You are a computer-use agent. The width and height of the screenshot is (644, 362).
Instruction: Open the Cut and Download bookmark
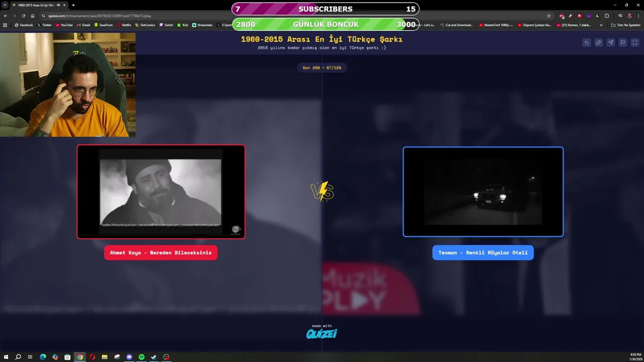[456, 25]
